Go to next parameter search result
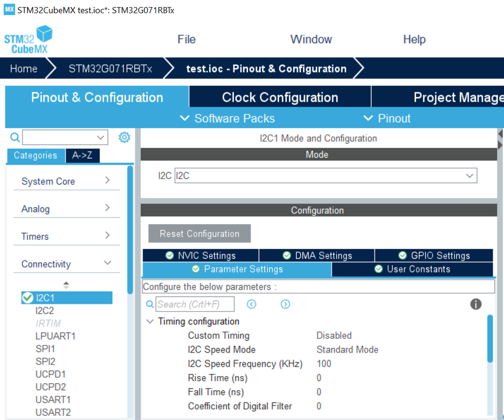Screen dimensions: 504x420 click(x=285, y=304)
